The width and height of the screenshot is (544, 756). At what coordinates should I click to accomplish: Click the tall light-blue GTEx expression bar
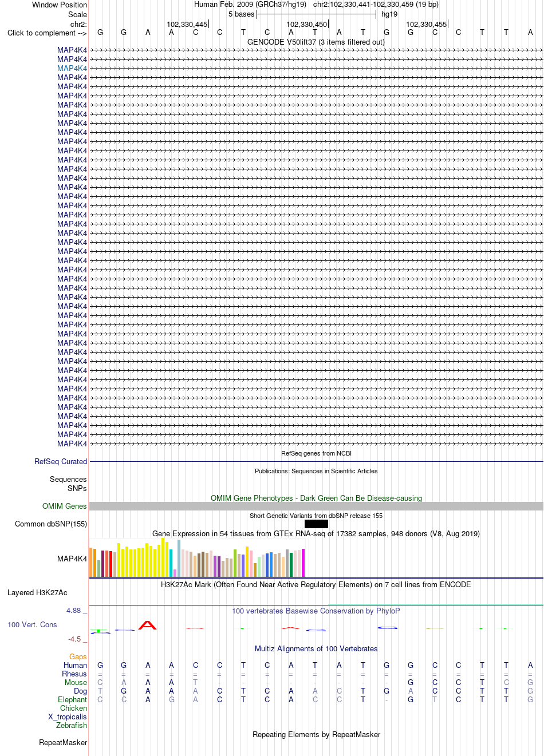click(179, 558)
